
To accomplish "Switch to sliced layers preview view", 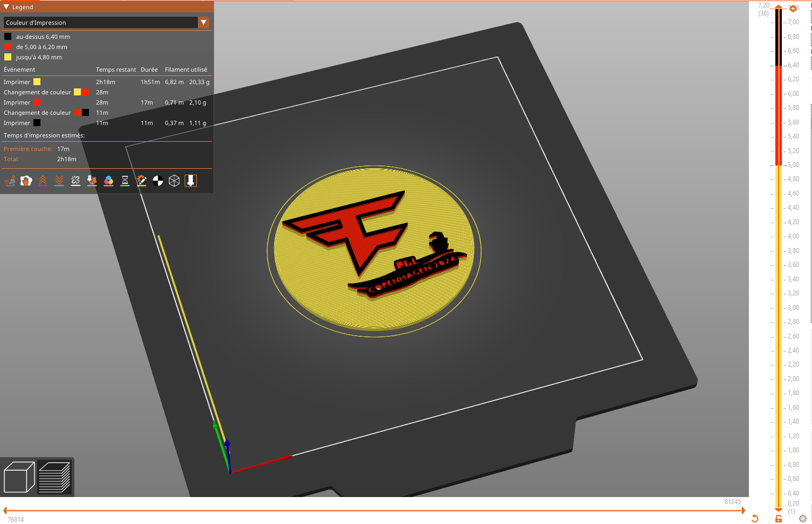I will (54, 477).
